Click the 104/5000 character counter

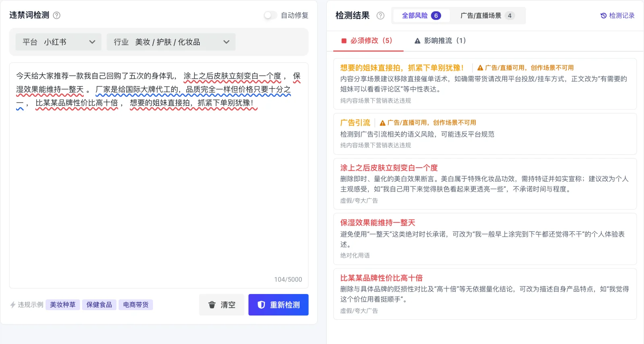point(288,280)
